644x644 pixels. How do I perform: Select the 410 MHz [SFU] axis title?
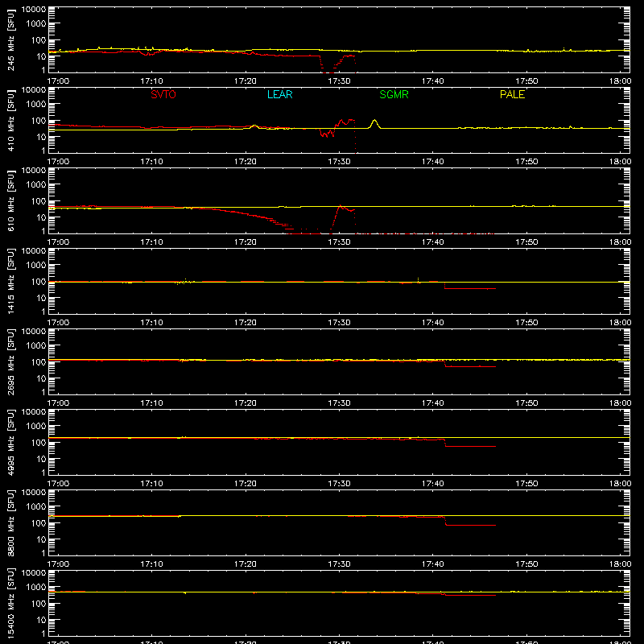pos(11,120)
